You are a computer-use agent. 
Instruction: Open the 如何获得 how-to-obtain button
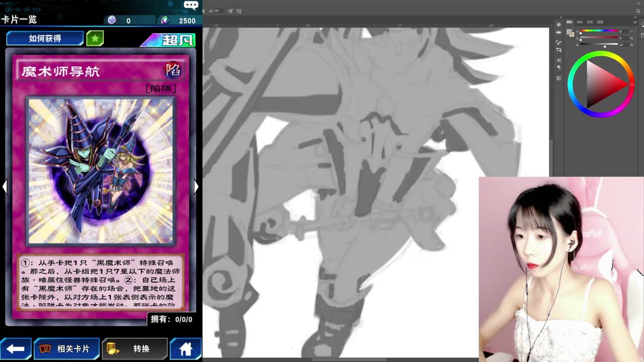(45, 38)
